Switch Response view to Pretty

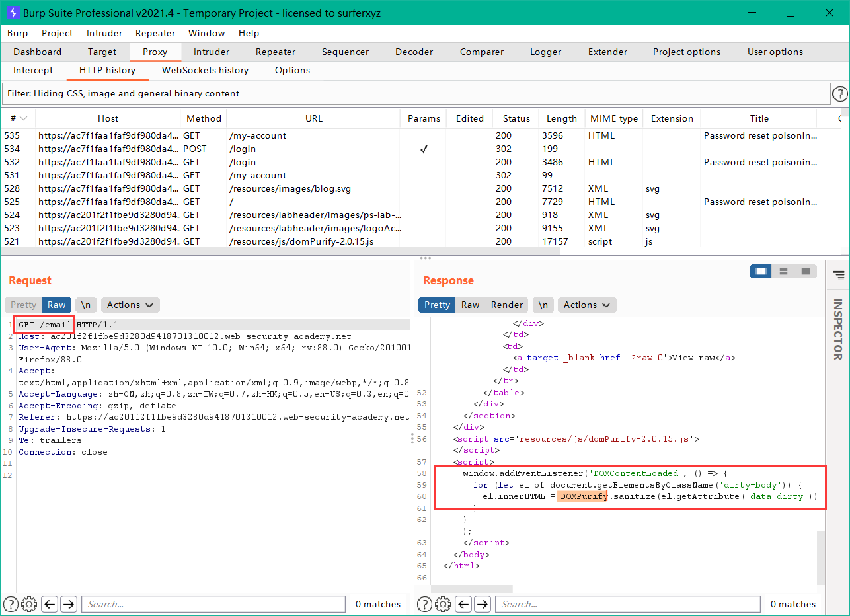pyautogui.click(x=437, y=305)
